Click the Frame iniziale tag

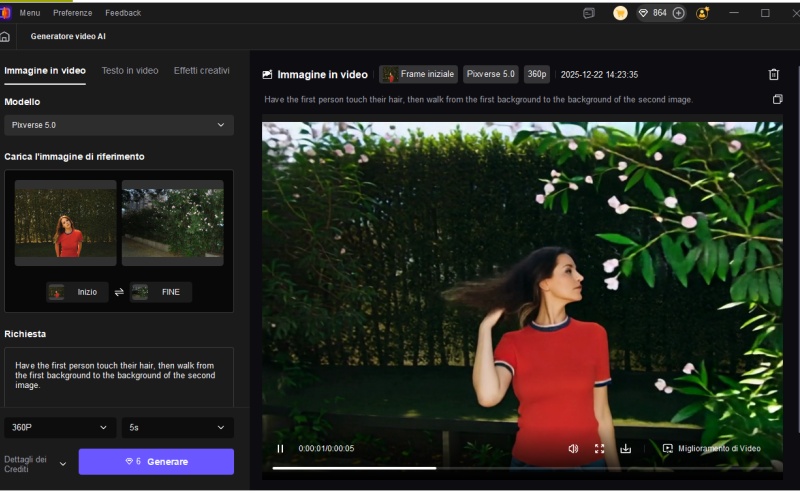click(x=418, y=75)
